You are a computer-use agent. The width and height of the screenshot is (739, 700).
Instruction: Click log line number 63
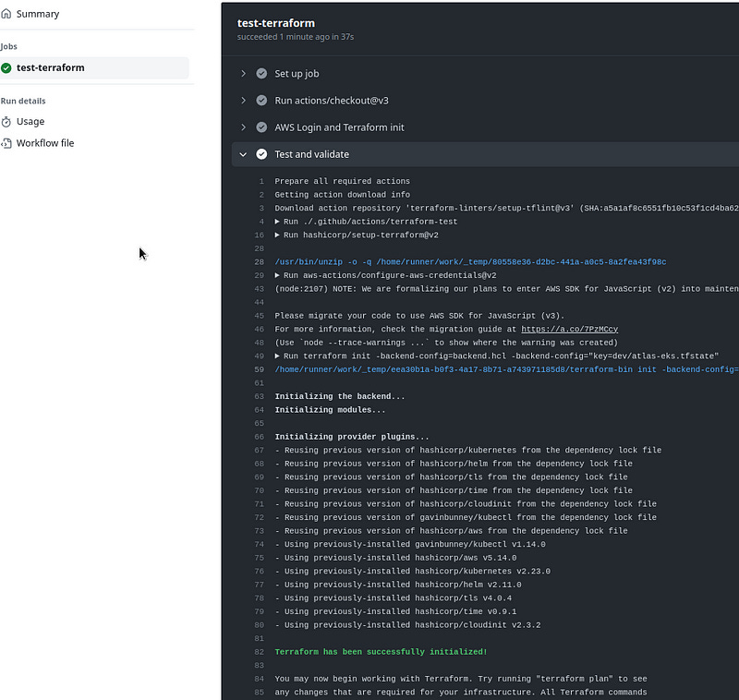point(260,396)
